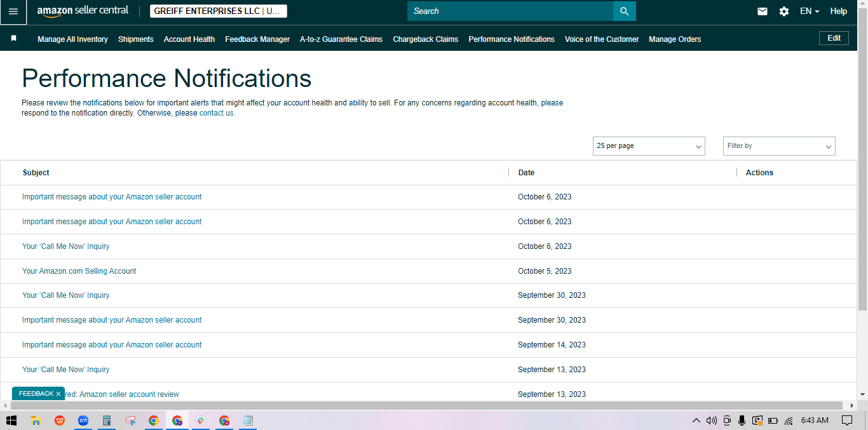Open the buyer messages mail icon
This screenshot has width=868, height=430.
click(x=763, y=11)
